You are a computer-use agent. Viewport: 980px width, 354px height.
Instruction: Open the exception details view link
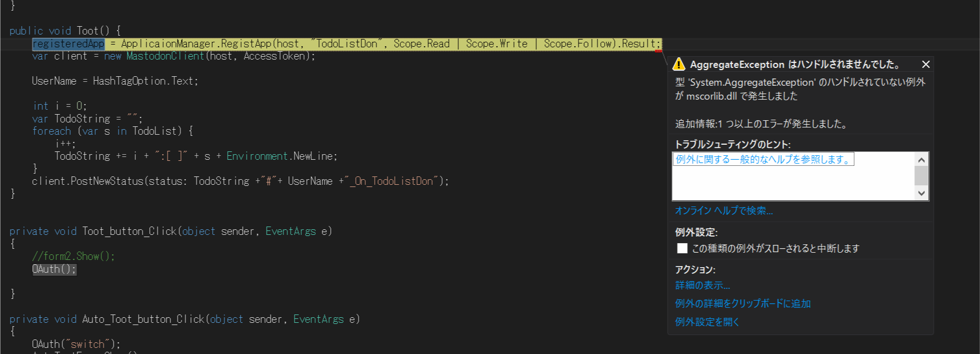(702, 286)
